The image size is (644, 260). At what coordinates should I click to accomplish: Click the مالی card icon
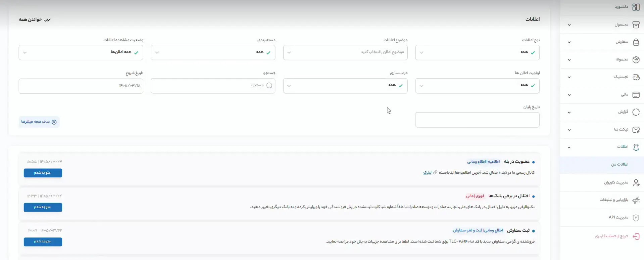coord(636,95)
